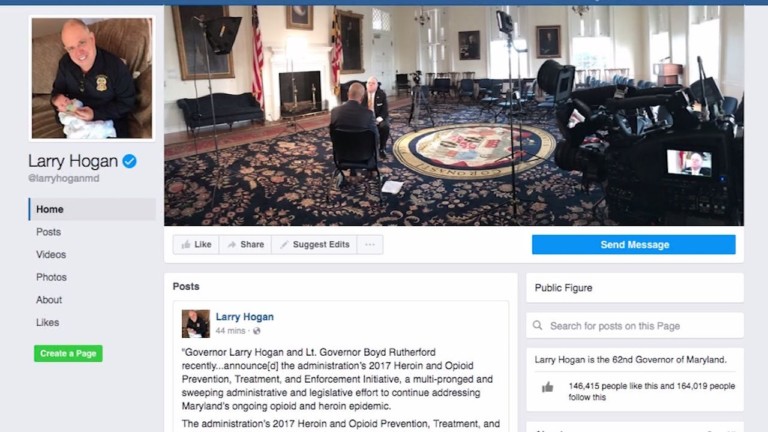Click the green Create a Page button
The width and height of the screenshot is (768, 432).
(x=68, y=353)
